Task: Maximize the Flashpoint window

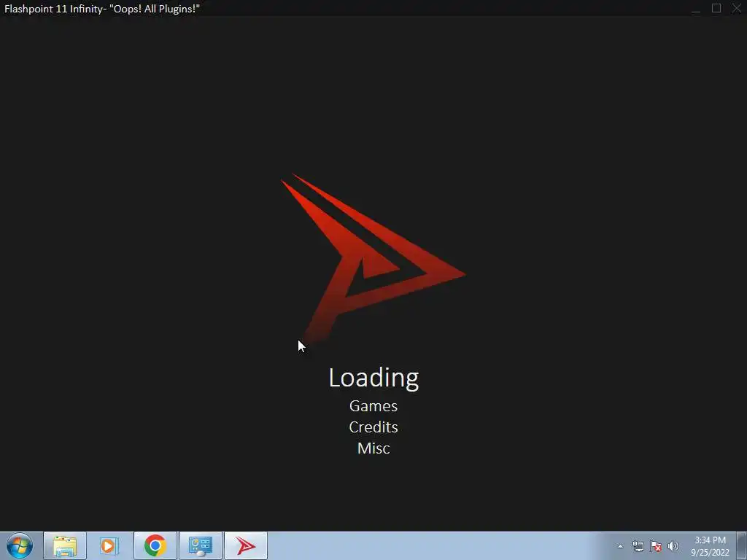Action: (x=716, y=9)
